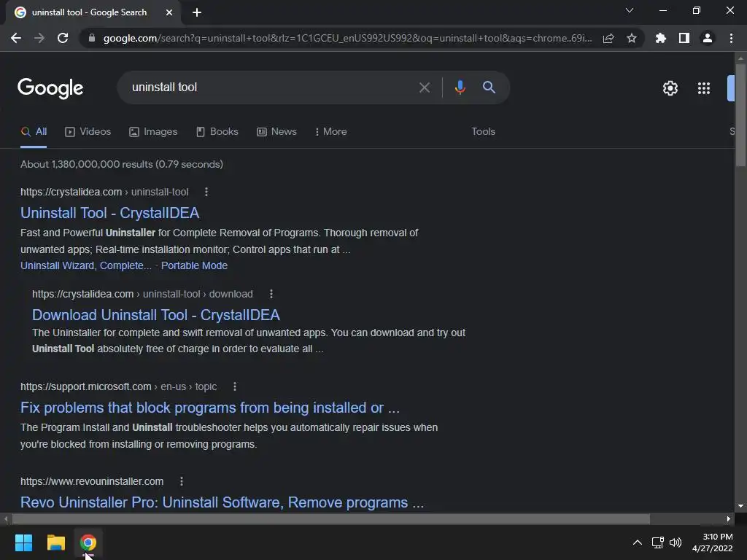Open options for crystalidea download result

click(x=271, y=295)
